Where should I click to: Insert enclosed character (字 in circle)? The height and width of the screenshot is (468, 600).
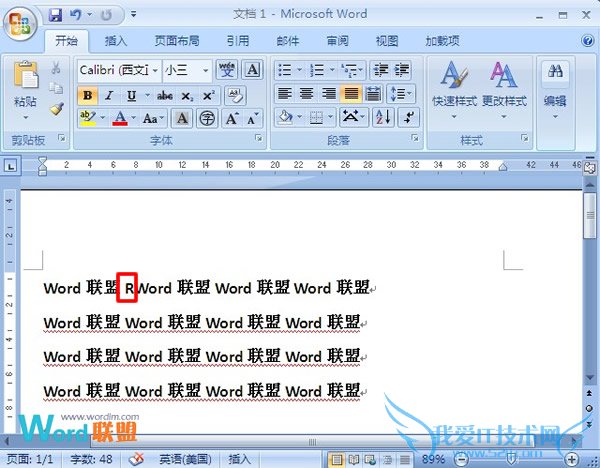click(x=207, y=118)
